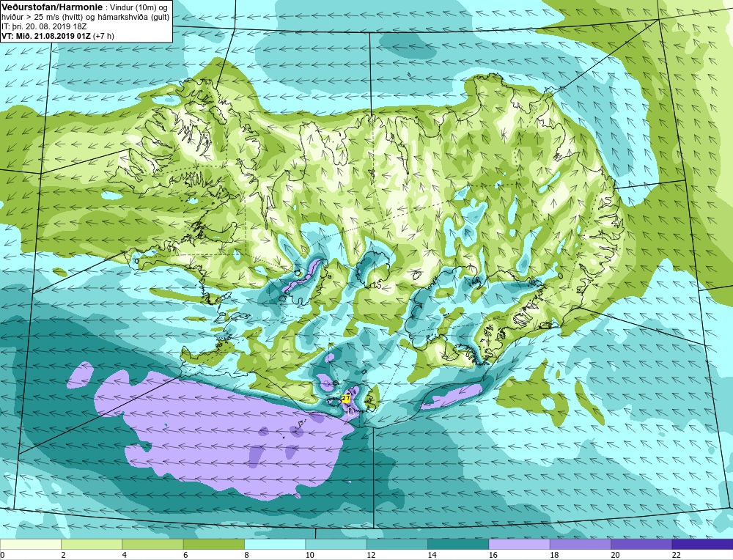Click the IT: þri. 20. 08. 2019 18Z line
Viewport: 733px width, 560px height.
coord(44,26)
